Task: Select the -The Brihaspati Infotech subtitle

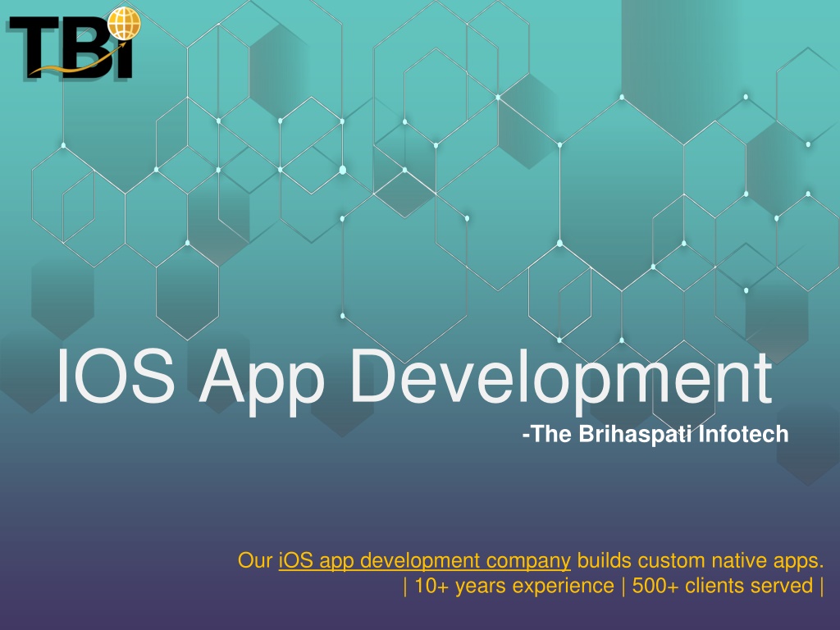Action: pyautogui.click(x=655, y=434)
